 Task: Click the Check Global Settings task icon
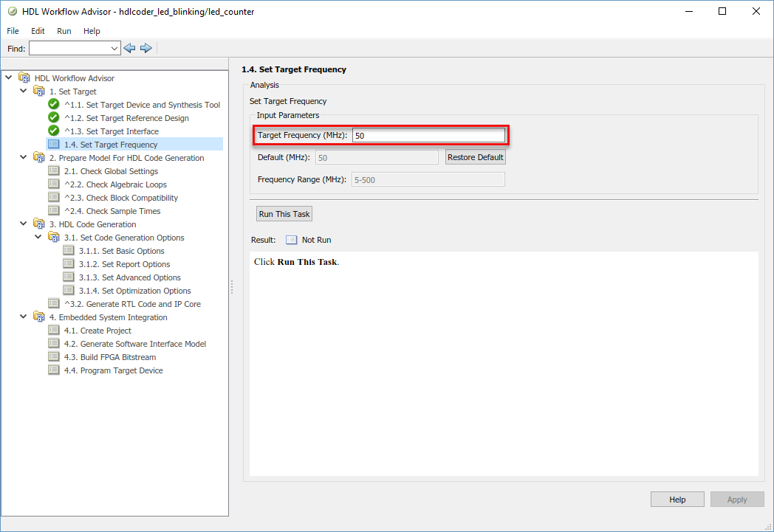pyautogui.click(x=53, y=171)
